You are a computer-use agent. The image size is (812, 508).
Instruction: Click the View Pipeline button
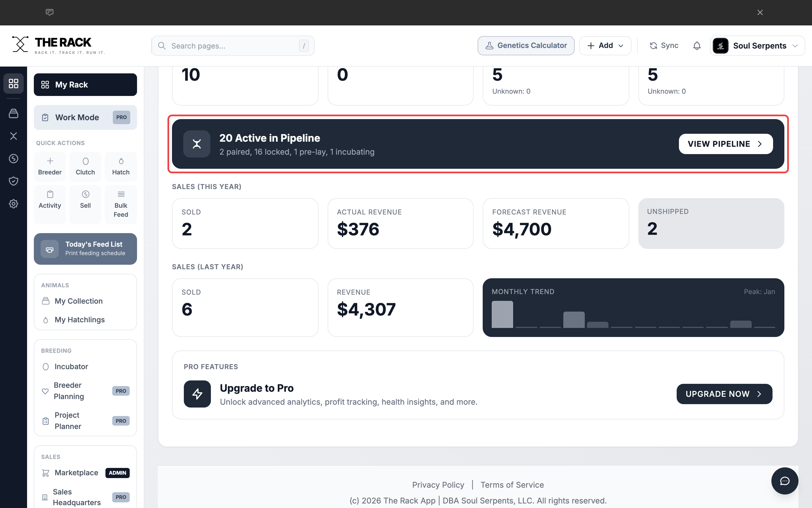tap(725, 144)
